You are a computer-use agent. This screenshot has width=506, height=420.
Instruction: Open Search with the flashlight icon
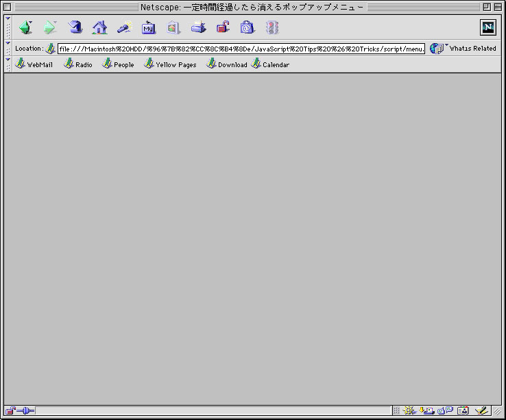125,27
